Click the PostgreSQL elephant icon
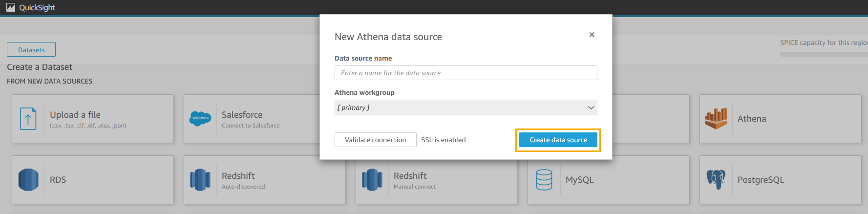This screenshot has height=214, width=868. click(716, 180)
